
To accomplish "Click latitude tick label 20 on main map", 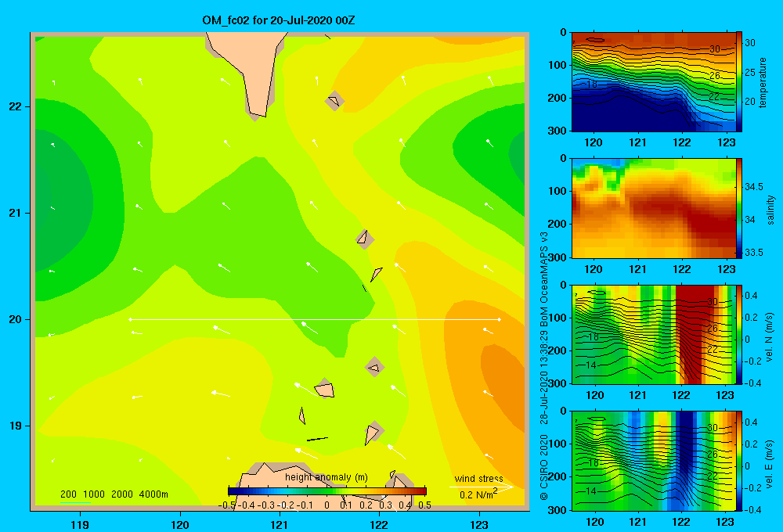I will point(16,319).
